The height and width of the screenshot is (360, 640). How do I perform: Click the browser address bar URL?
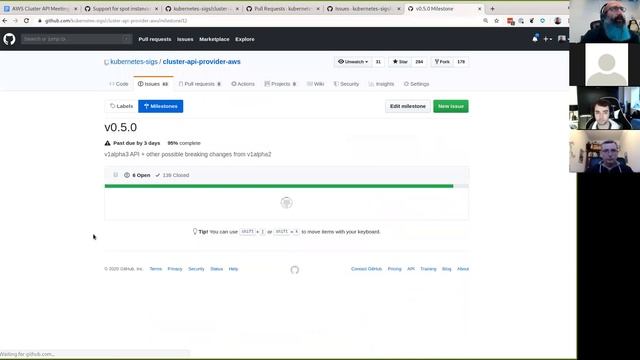(x=116, y=20)
